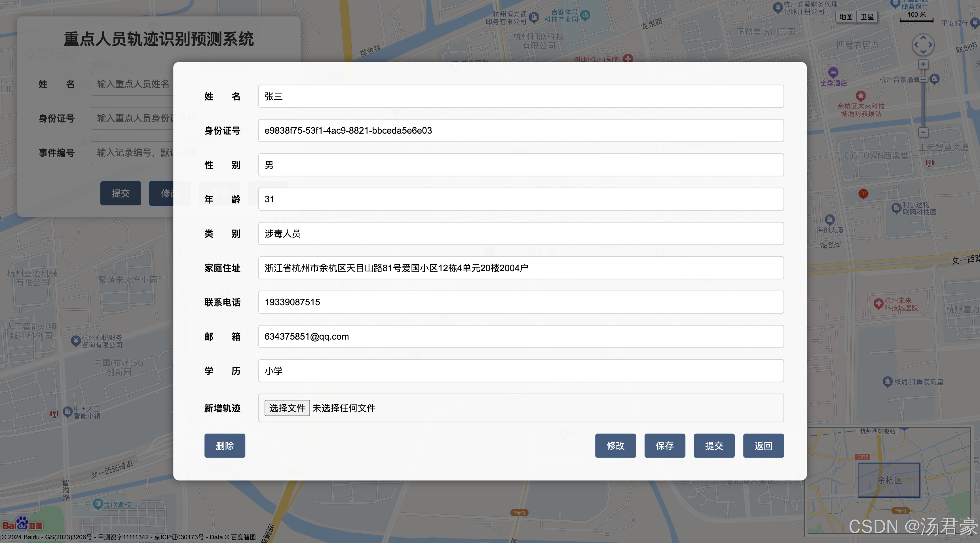Switch map to 卫星 satellite view
Image resolution: width=980 pixels, height=543 pixels.
(867, 17)
